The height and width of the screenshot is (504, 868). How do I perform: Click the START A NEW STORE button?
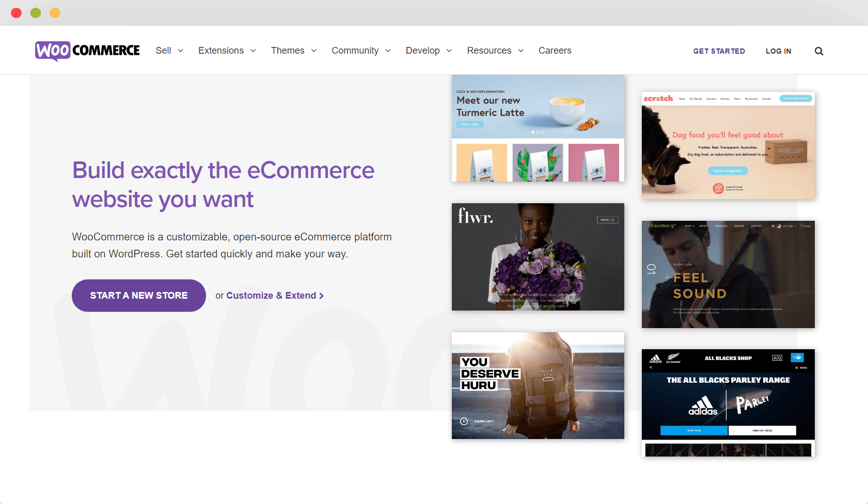139,296
